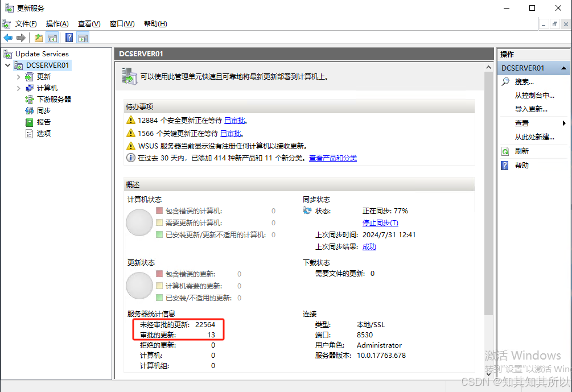Click the 成功 last sync result link

(369, 247)
